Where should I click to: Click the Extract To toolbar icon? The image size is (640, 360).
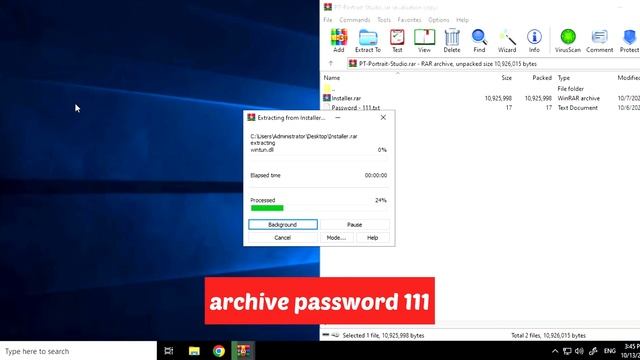[x=368, y=40]
